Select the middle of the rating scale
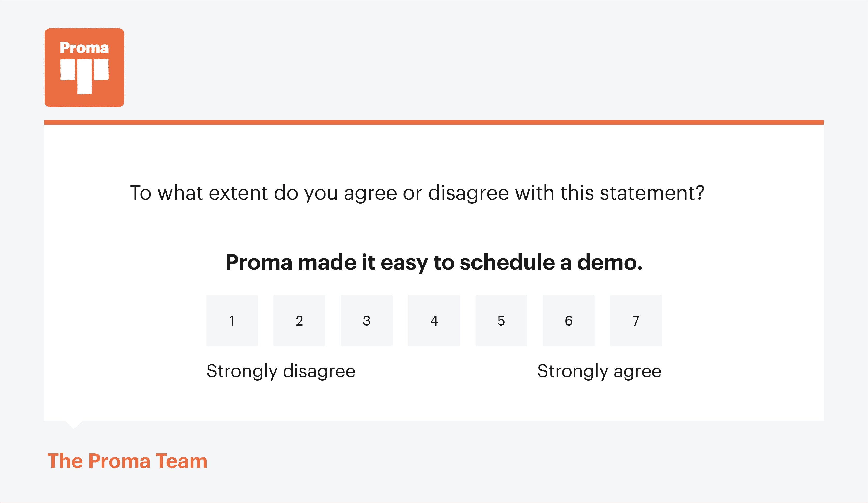The image size is (868, 503). coord(434,321)
